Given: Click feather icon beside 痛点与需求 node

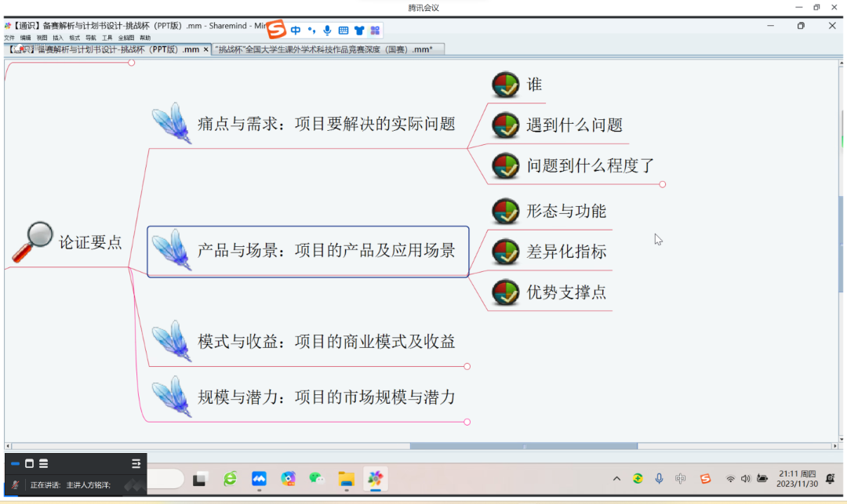Looking at the screenshot, I should click(x=172, y=123).
